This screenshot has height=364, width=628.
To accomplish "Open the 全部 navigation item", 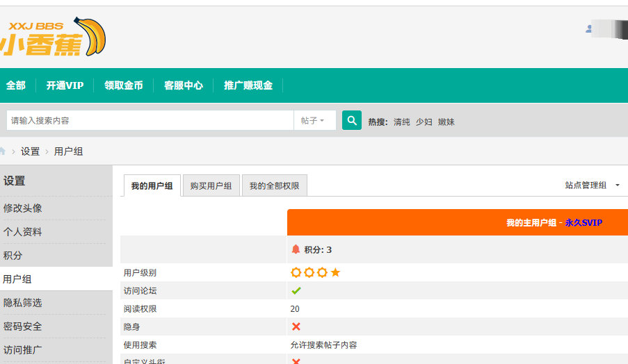I will 16,85.
